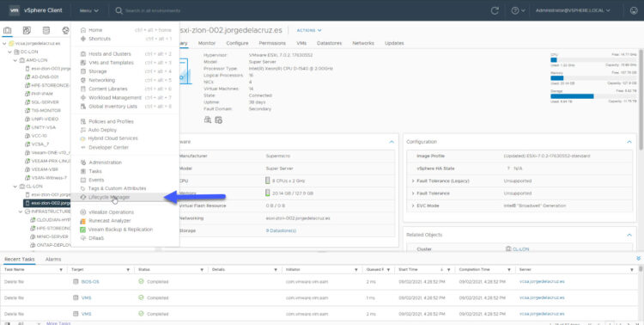The image size is (644, 325).
Task: Go to Hosts and Clusters
Action: click(x=110, y=54)
